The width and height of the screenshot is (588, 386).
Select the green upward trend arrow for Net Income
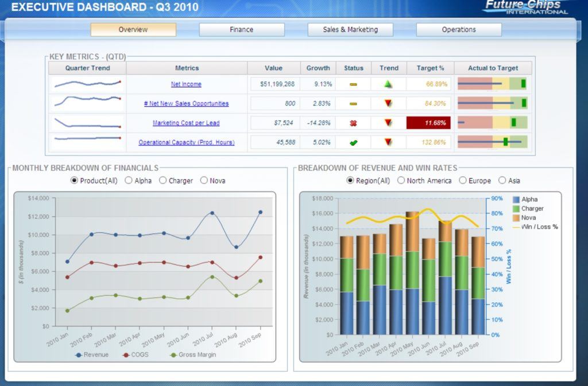(x=388, y=84)
